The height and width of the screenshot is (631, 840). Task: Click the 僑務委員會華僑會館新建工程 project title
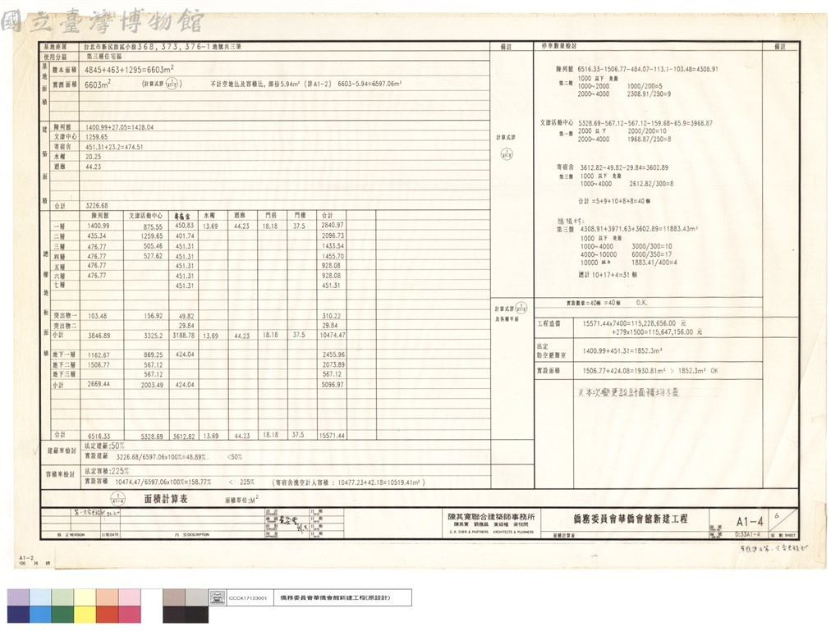pos(630,519)
